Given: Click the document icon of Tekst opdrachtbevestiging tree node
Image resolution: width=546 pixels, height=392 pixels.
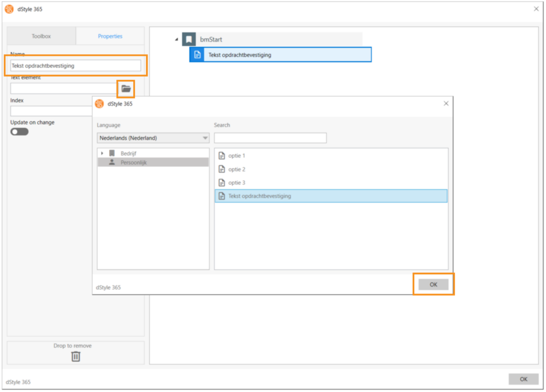Looking at the screenshot, I should coord(197,55).
